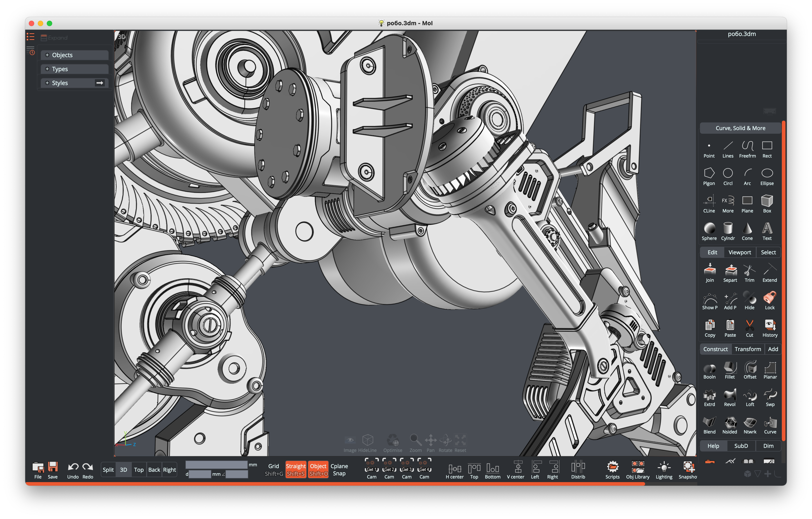Expand the Types section
Image resolution: width=812 pixels, height=519 pixels.
[x=47, y=69]
